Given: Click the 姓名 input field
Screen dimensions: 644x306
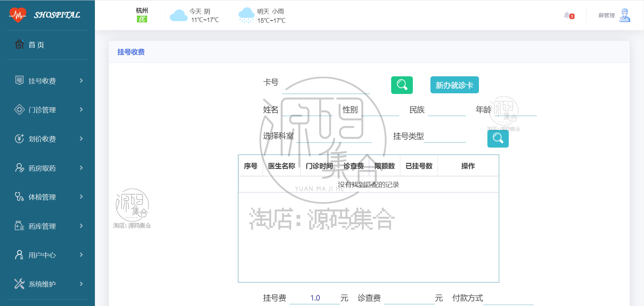Looking at the screenshot, I should pyautogui.click(x=307, y=110).
